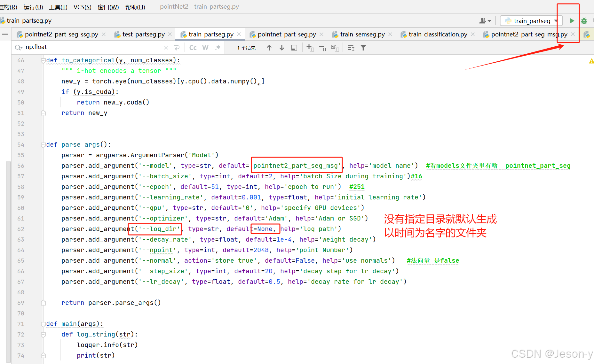Screen dimensions: 594x364
Task: Open the VCS menu
Action: 82,7
